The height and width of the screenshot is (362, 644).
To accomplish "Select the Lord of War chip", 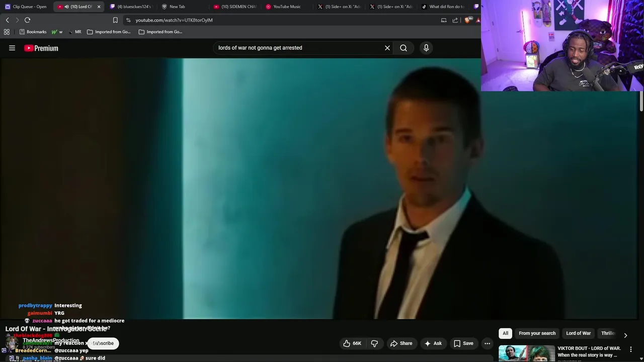I will (x=578, y=333).
